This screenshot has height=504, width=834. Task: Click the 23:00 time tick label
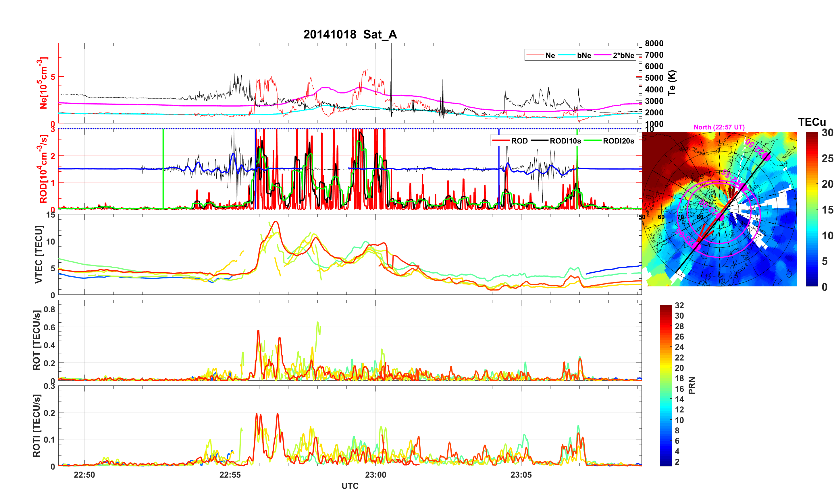pyautogui.click(x=375, y=474)
